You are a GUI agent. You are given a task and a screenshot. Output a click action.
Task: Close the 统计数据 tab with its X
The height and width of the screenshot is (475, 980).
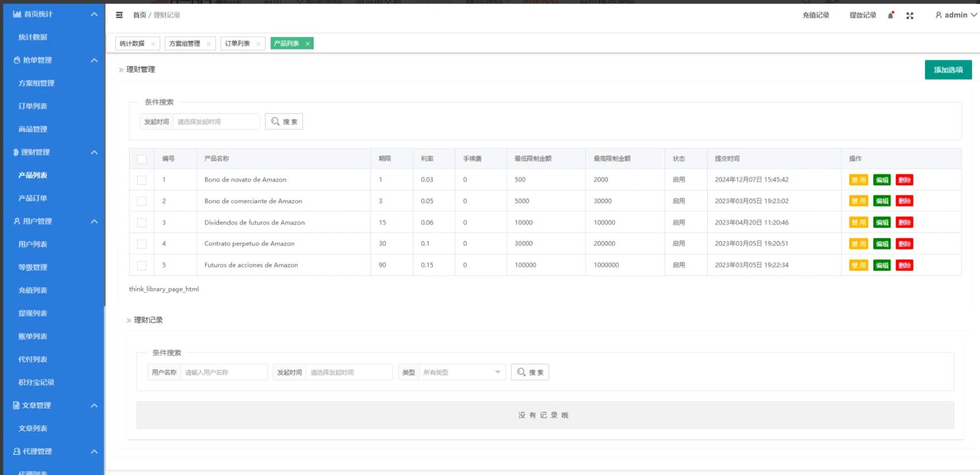153,44
